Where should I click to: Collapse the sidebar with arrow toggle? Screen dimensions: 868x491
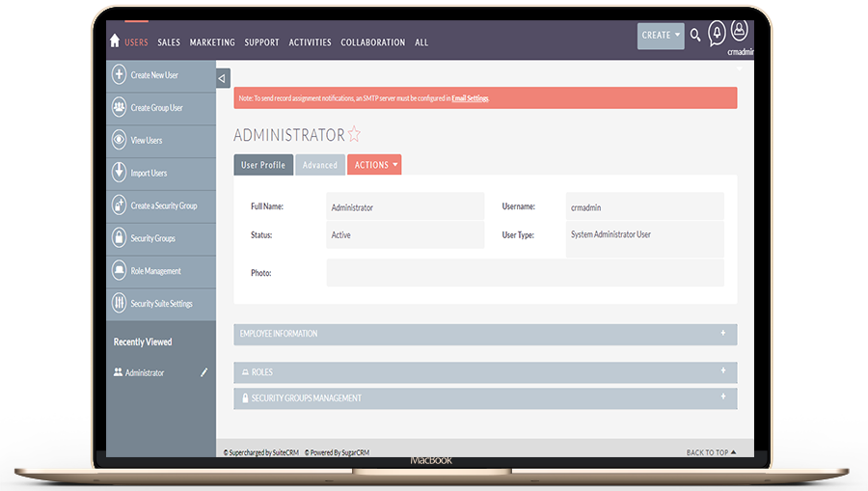223,78
